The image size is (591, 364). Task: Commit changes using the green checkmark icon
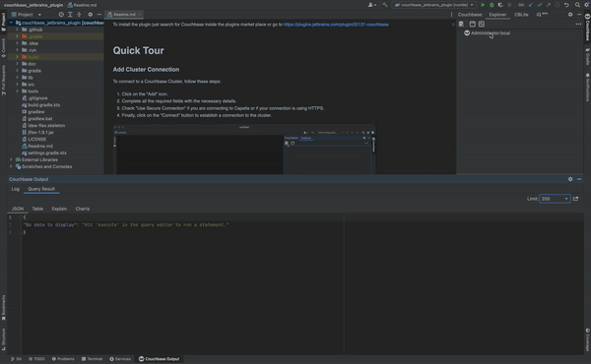click(x=540, y=5)
